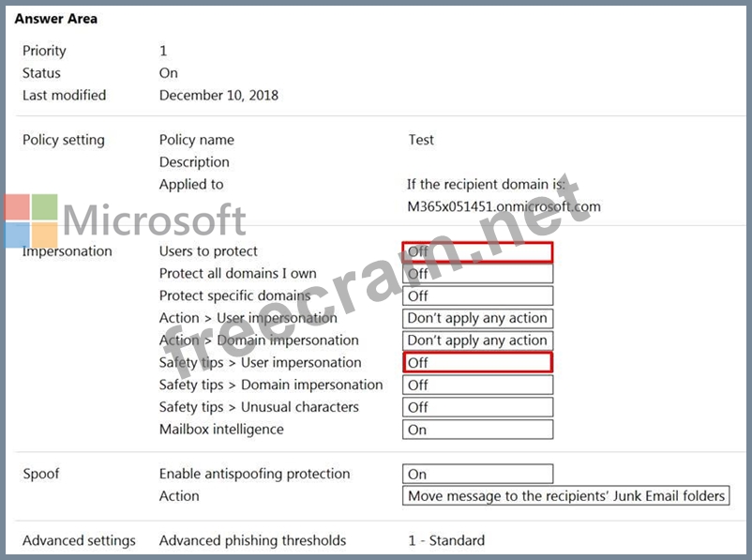The width and height of the screenshot is (752, 560).
Task: Click the 'Advanced settings' section label
Action: pyautogui.click(x=79, y=540)
